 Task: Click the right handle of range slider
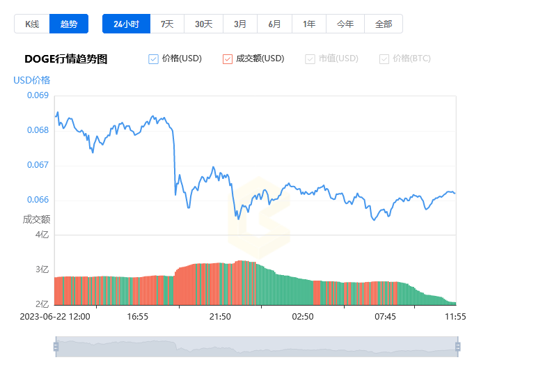pyautogui.click(x=457, y=347)
